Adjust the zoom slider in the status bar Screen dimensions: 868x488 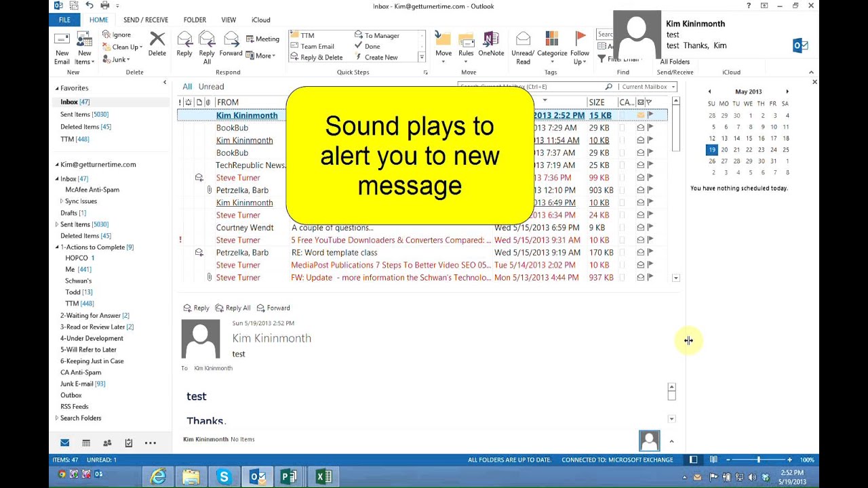coord(758,460)
